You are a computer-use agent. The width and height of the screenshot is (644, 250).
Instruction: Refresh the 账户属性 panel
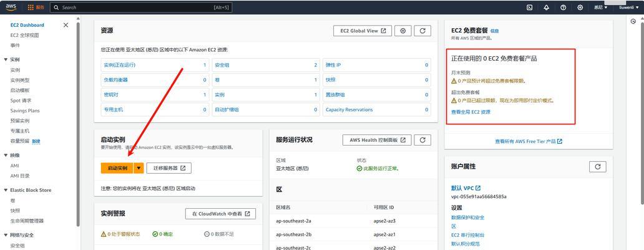point(598,166)
